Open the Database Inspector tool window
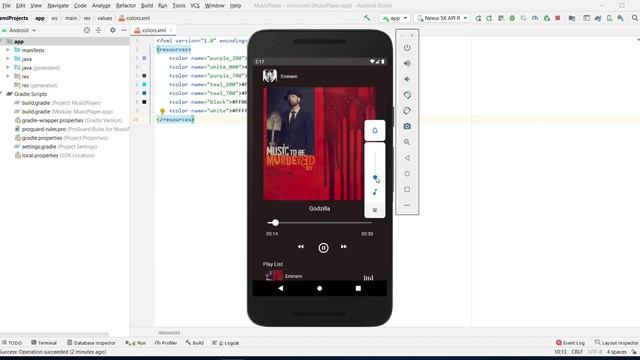This screenshot has height=360, width=640. (91, 343)
